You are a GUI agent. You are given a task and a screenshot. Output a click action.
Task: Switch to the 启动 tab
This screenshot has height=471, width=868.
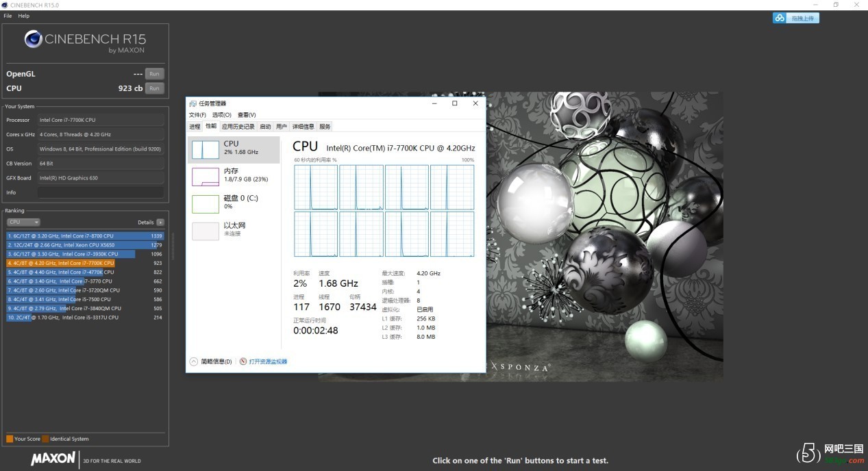click(265, 127)
